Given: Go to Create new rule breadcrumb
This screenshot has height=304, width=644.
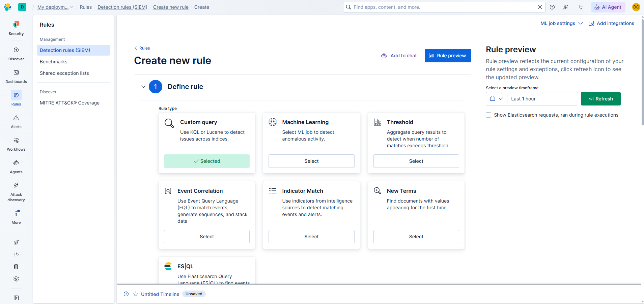Looking at the screenshot, I should [x=171, y=7].
